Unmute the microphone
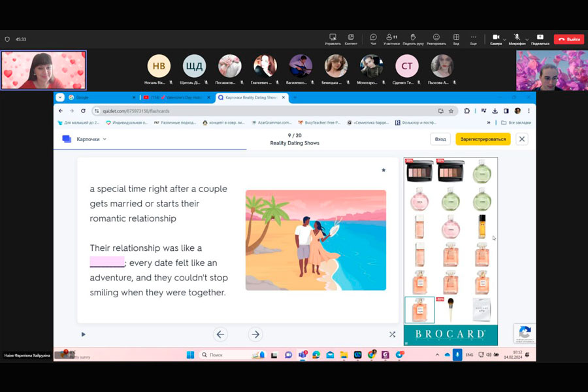 pyautogui.click(x=516, y=39)
